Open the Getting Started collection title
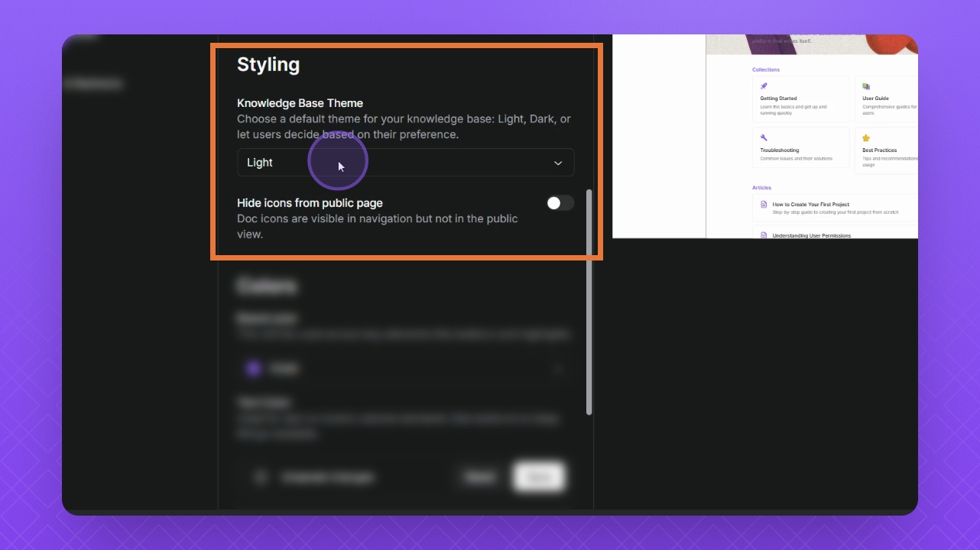980x550 pixels. point(778,99)
